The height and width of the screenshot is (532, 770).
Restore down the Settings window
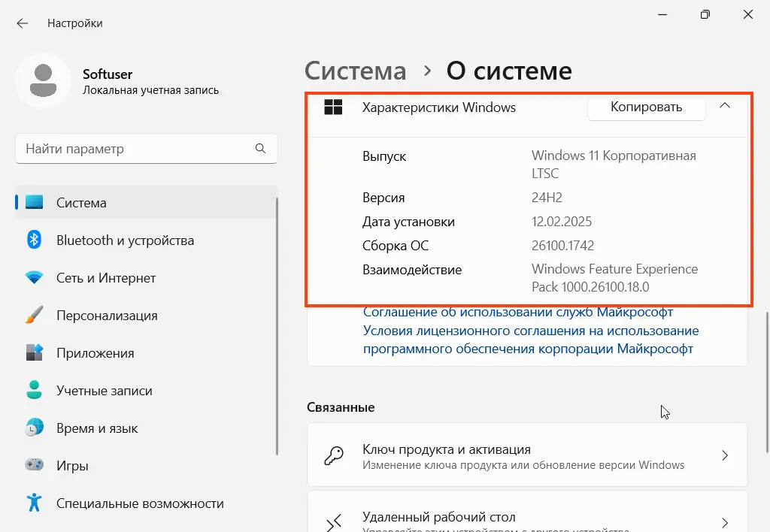tap(705, 15)
